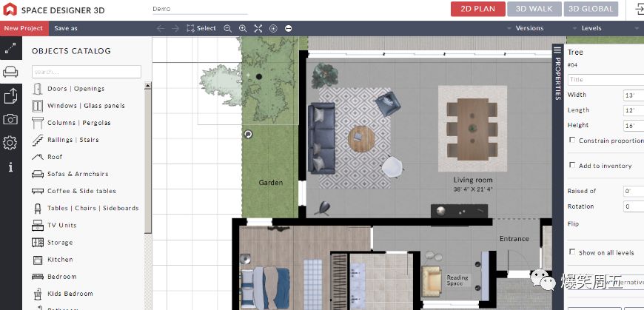Toggle Constrain proportions checkbox

tap(572, 140)
